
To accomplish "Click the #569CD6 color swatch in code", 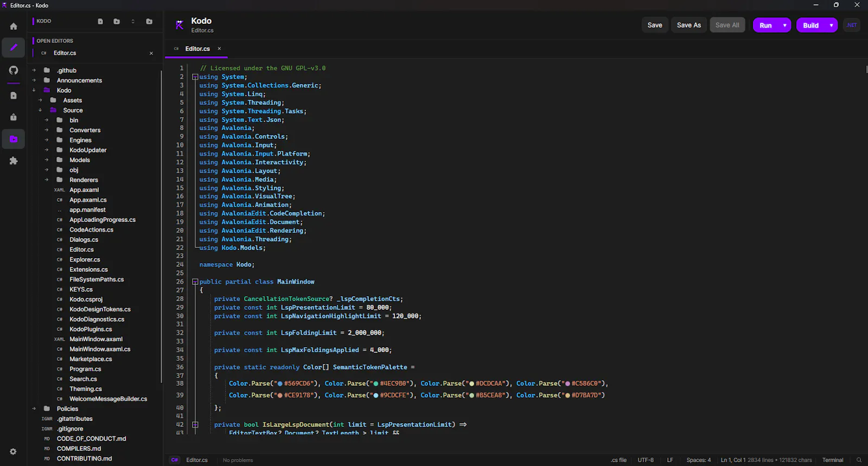I will click(279, 384).
